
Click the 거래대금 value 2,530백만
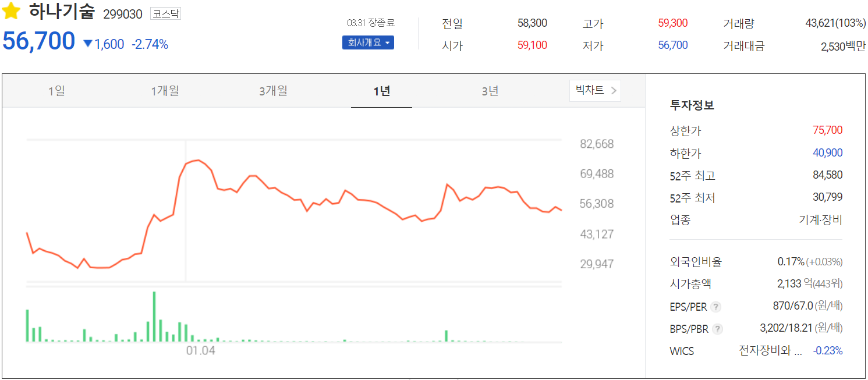(x=843, y=46)
